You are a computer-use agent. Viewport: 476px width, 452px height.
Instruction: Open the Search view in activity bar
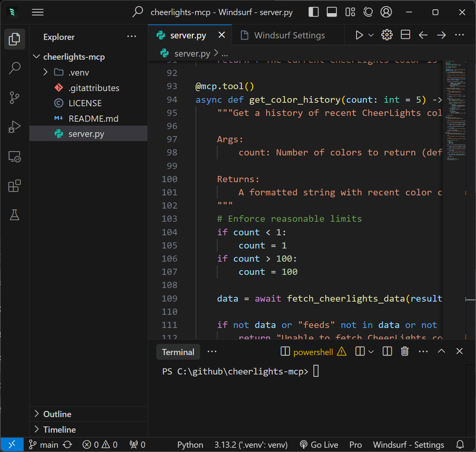click(x=15, y=68)
